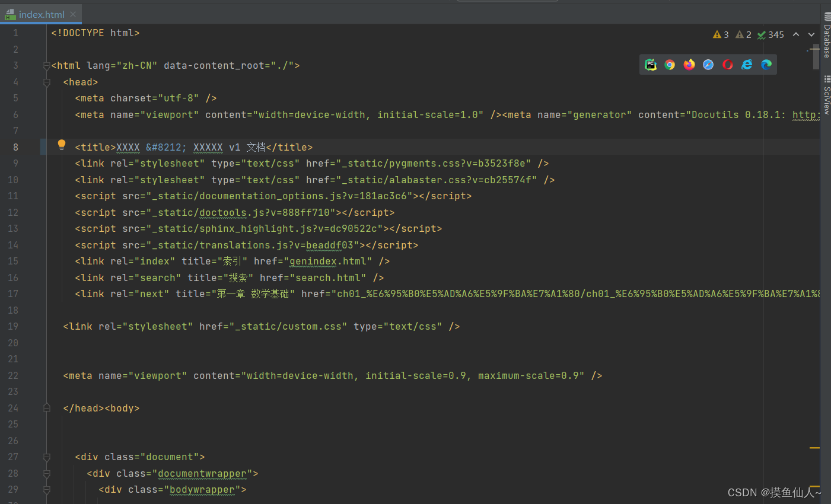
Task: Click sphinx_highlight.js script source
Action: 267,228
